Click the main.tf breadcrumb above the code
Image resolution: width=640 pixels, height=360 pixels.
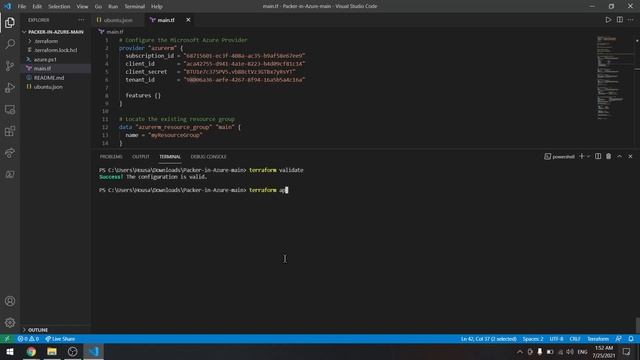click(111, 31)
